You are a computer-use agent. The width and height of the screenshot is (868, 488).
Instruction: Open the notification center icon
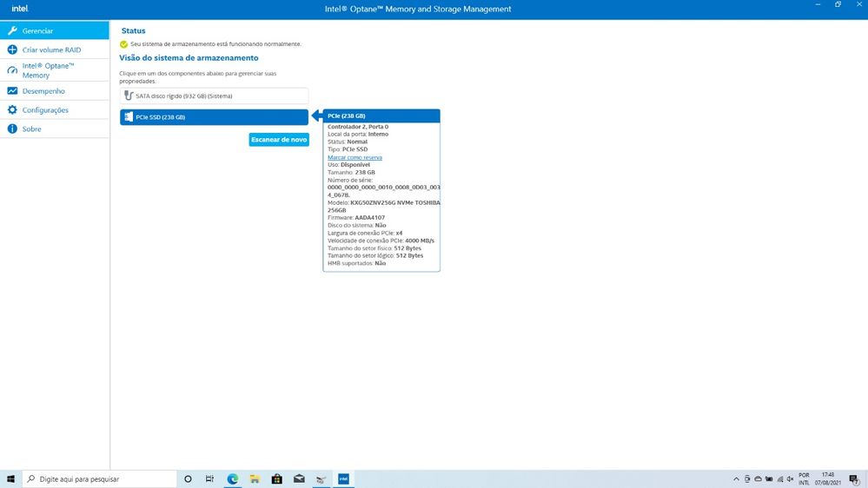click(854, 479)
